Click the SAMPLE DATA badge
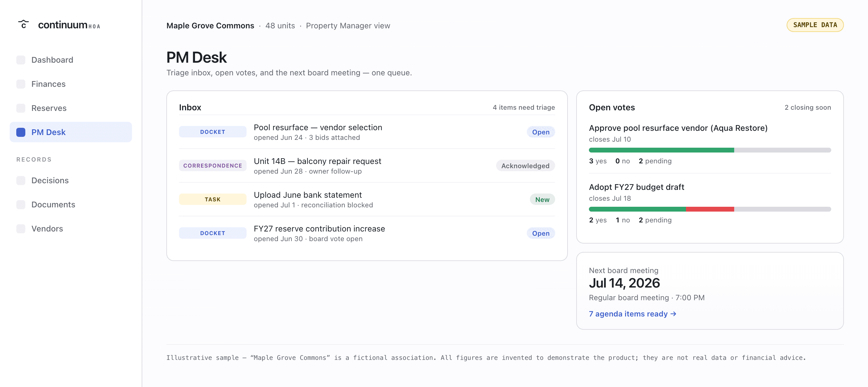The height and width of the screenshot is (387, 868). (x=815, y=25)
